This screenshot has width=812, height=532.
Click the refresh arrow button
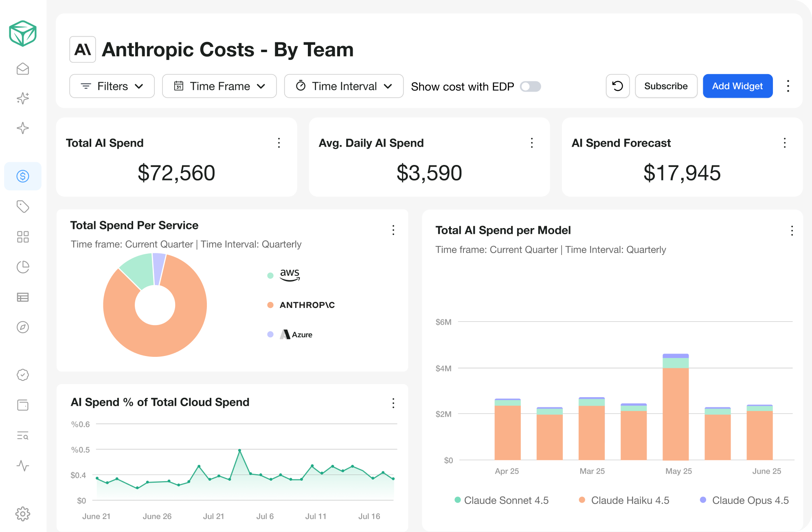click(x=618, y=86)
